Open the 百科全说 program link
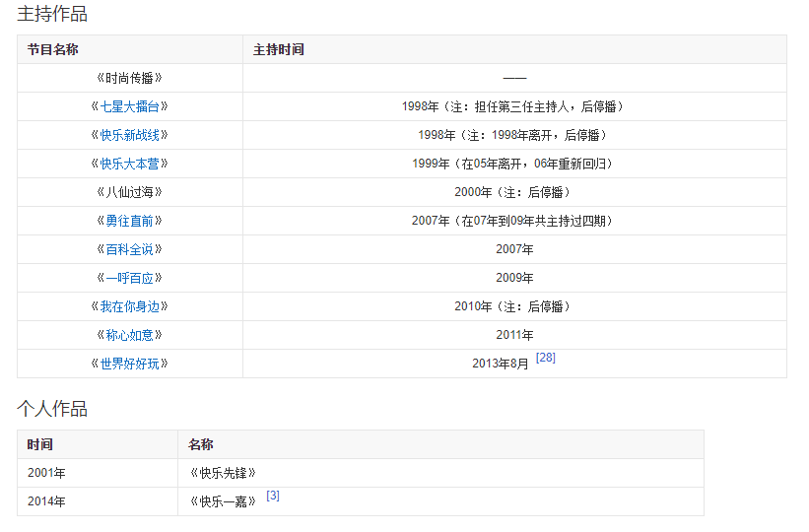The width and height of the screenshot is (809, 532). 129,249
